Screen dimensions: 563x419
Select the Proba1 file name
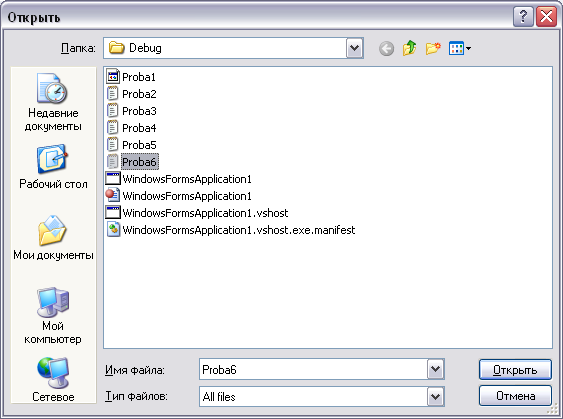139,77
